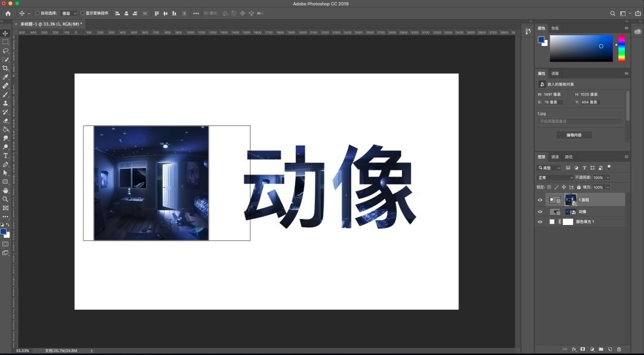
Task: Open the 填充 fill percentage dropdown
Action: pyautogui.click(x=608, y=187)
